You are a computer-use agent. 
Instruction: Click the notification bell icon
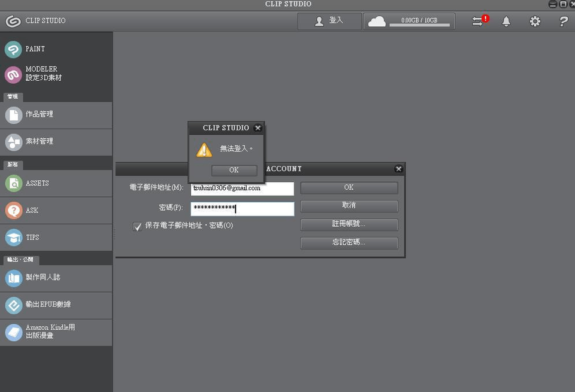(506, 22)
